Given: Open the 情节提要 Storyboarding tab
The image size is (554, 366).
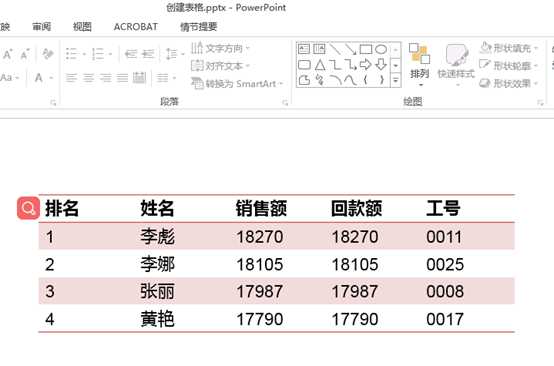Looking at the screenshot, I should (x=199, y=26).
